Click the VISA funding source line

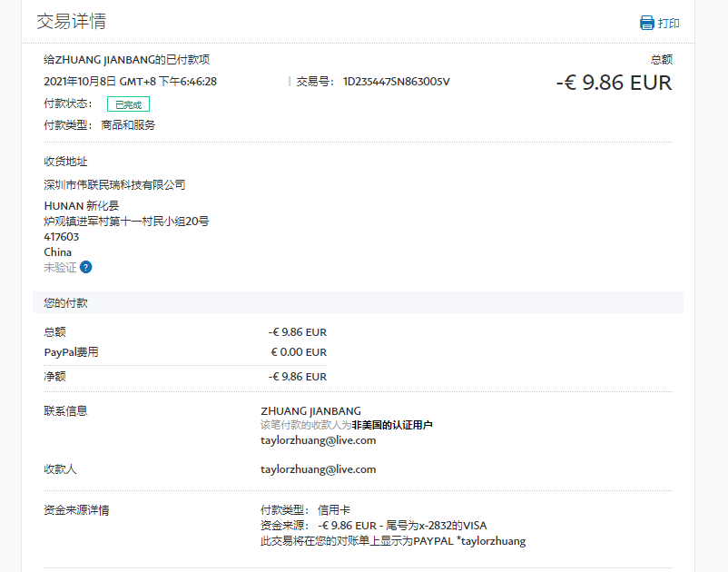coord(373,526)
